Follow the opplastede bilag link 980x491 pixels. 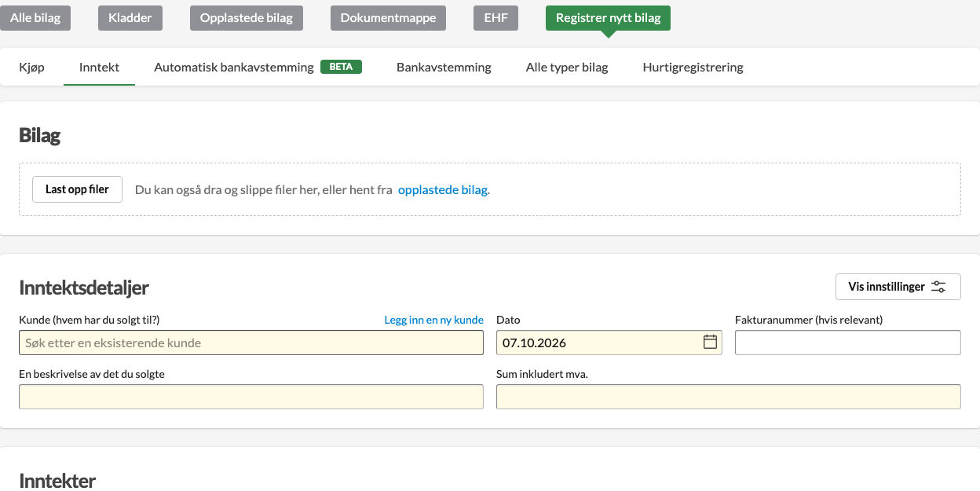[x=443, y=189]
